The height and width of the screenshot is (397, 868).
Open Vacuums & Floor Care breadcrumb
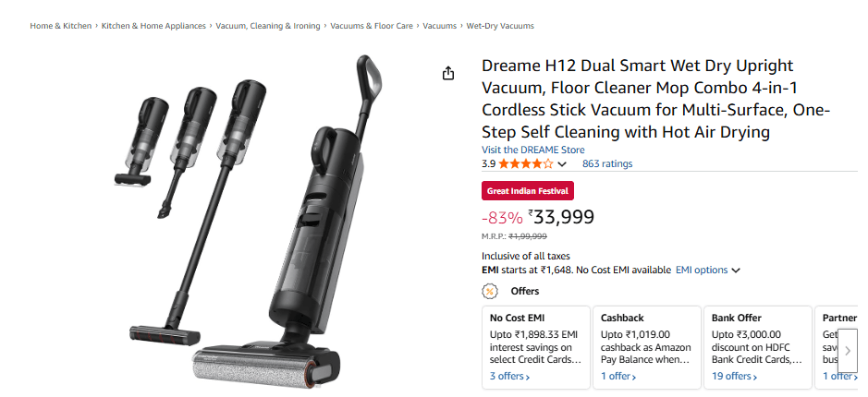372,26
